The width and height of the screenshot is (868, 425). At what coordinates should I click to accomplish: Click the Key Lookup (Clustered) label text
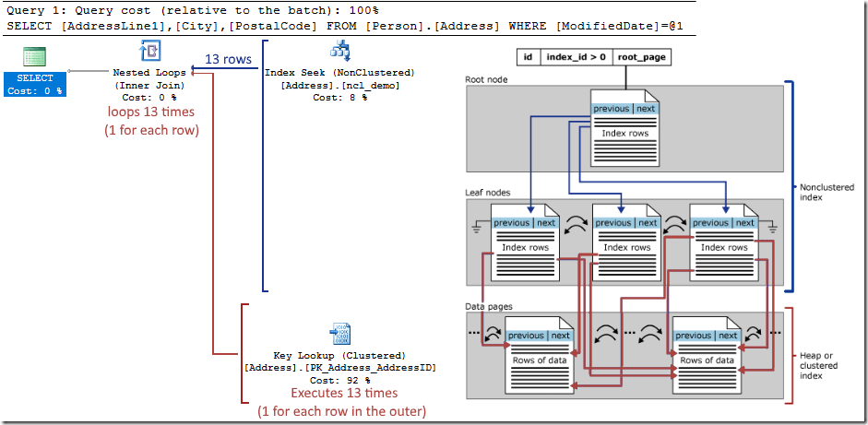tap(339, 356)
